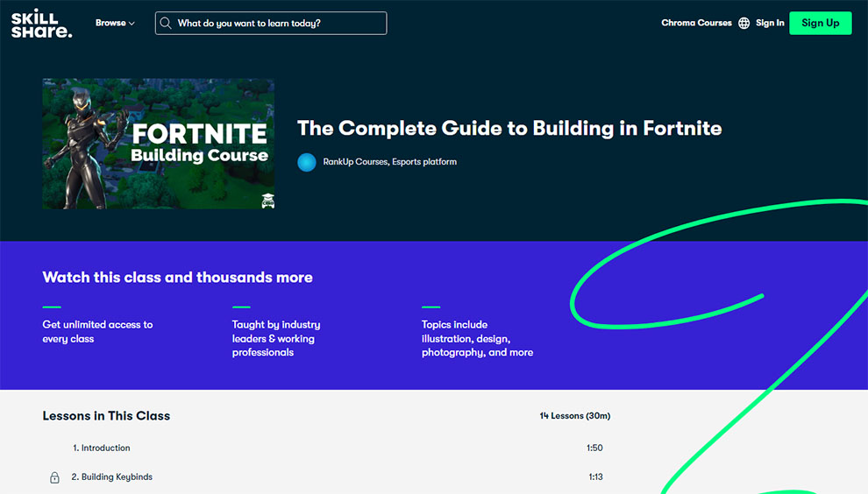The image size is (868, 494).
Task: Click the lock icon beside Building Keybinds
Action: point(54,477)
